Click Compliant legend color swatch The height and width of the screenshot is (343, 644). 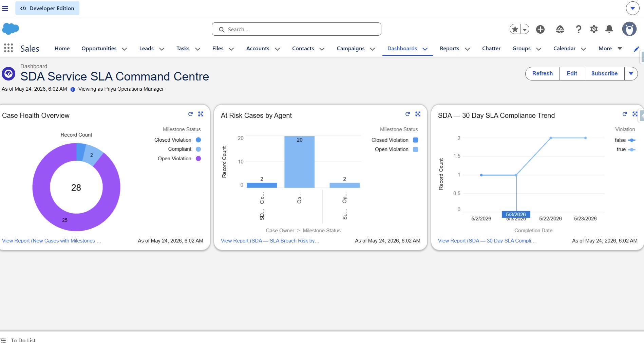[x=198, y=149]
